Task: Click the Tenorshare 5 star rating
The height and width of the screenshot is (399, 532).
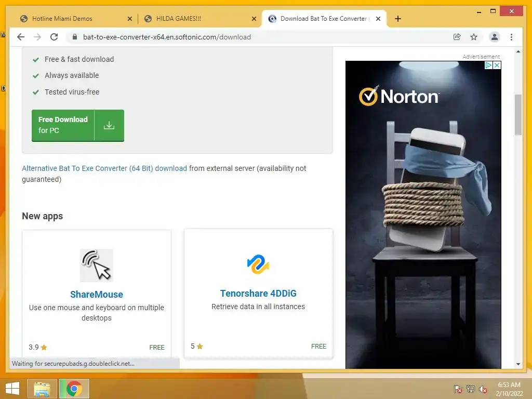Action: pyautogui.click(x=196, y=346)
